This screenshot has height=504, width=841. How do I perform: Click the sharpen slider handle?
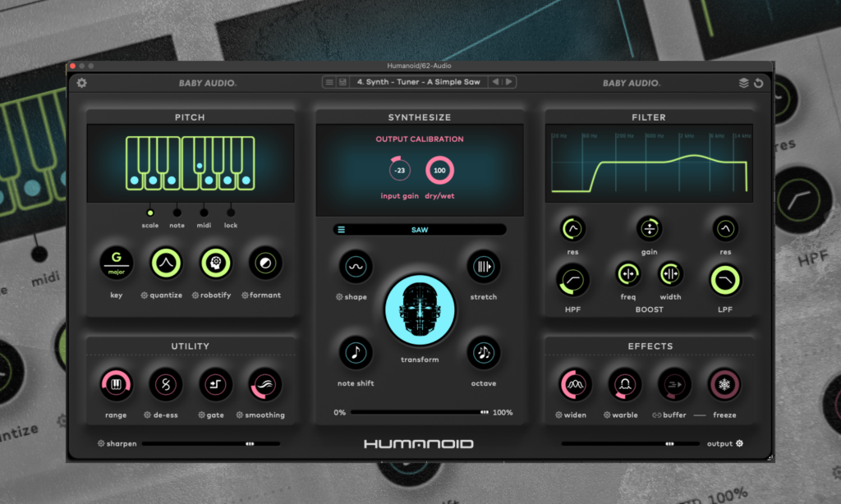[x=249, y=443]
